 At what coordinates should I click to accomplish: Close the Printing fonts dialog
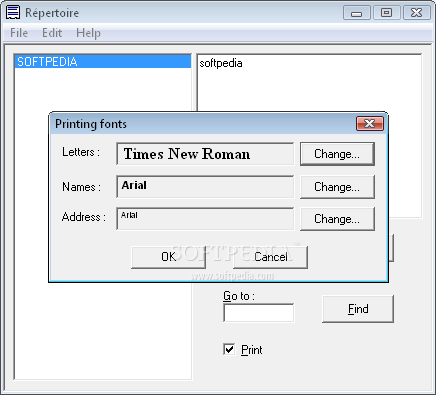coord(370,124)
